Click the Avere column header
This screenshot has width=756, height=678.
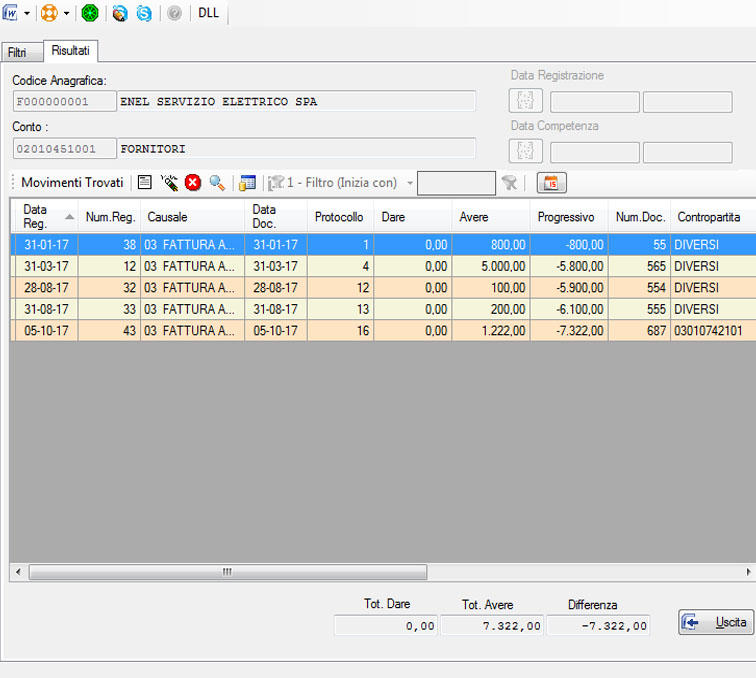click(491, 217)
